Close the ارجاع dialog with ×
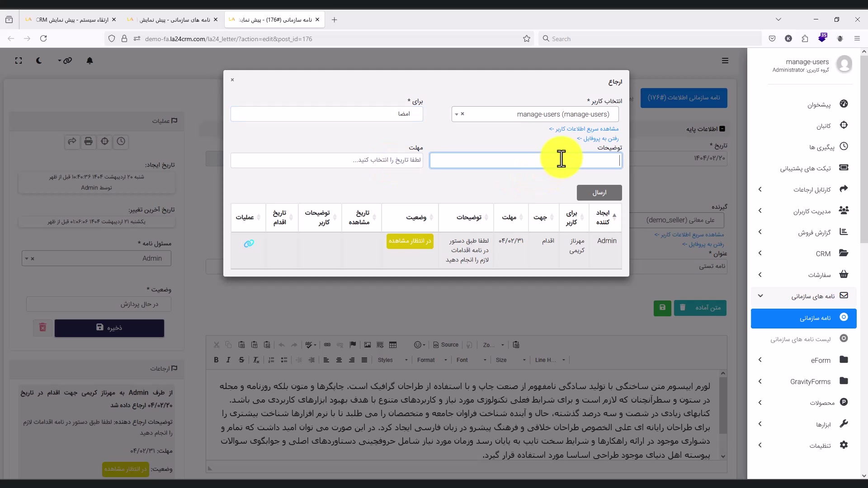868x488 pixels. 232,80
